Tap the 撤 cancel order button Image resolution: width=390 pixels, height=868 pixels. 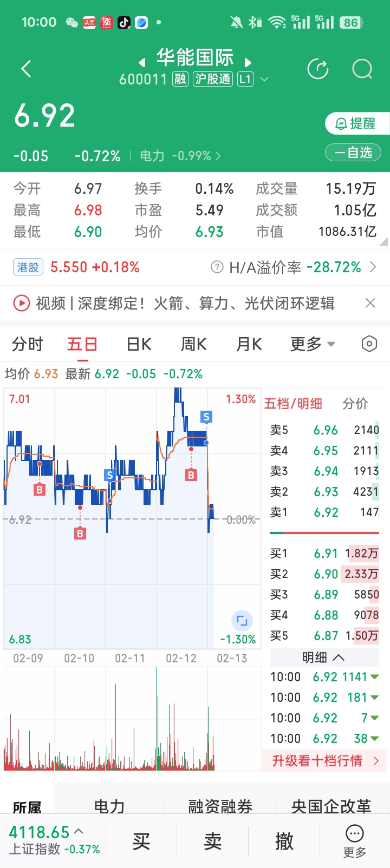click(284, 841)
